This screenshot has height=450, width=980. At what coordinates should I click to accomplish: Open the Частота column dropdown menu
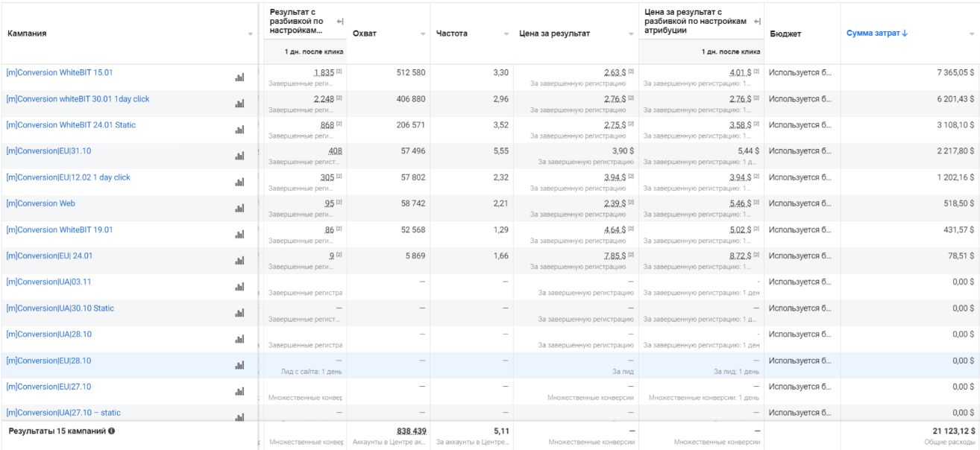pyautogui.click(x=506, y=34)
